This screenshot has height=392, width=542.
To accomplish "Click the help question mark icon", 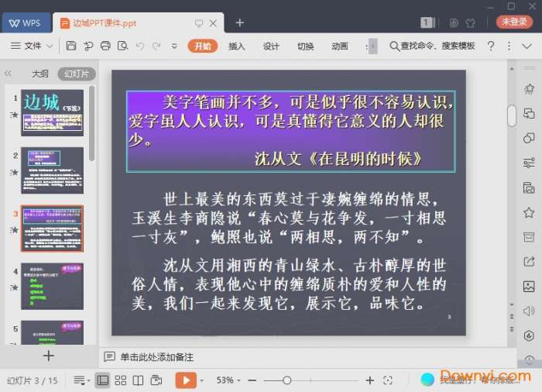I will [491, 46].
